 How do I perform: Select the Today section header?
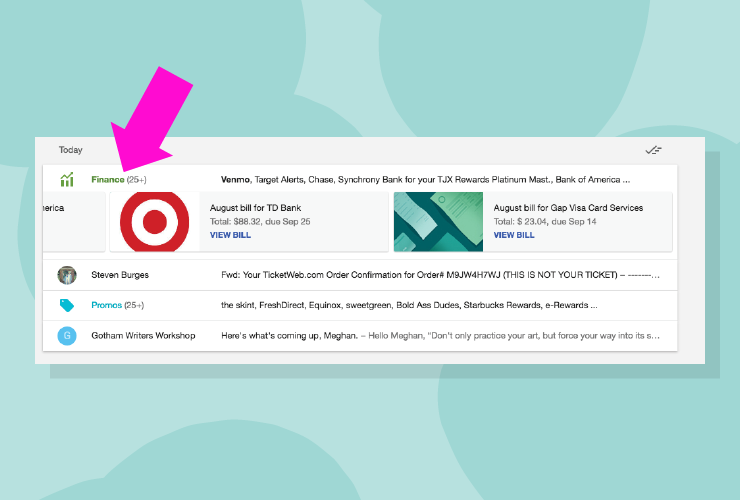[x=71, y=150]
